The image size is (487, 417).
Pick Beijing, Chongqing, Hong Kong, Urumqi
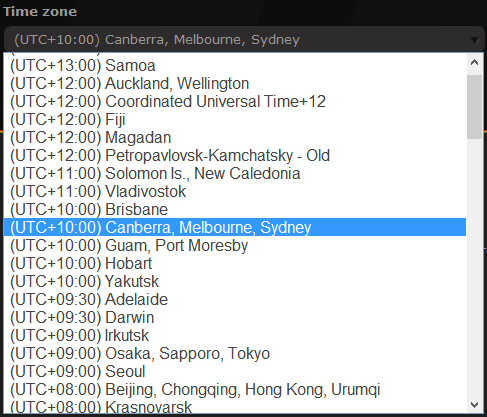coord(235,389)
